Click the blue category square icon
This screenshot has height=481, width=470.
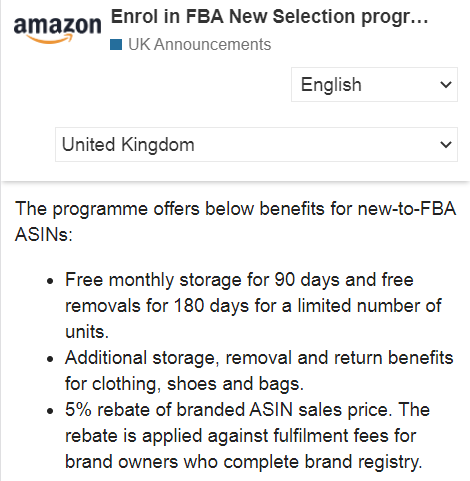tap(116, 45)
